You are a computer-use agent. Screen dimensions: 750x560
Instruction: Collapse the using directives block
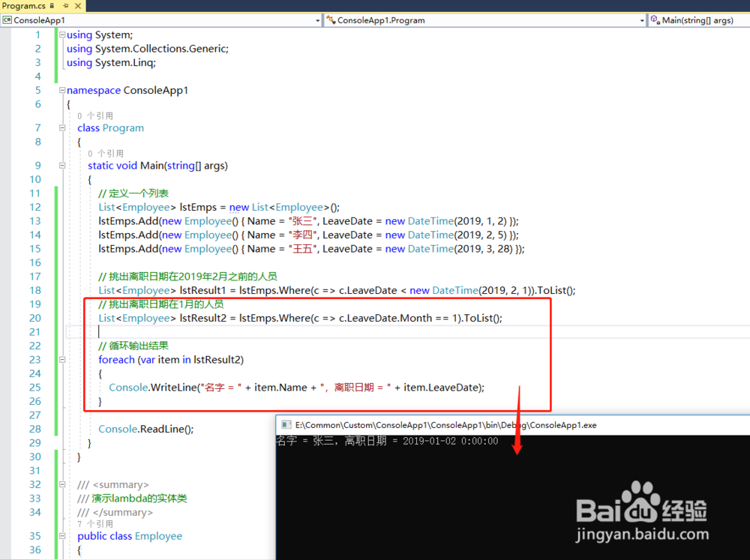(62, 34)
